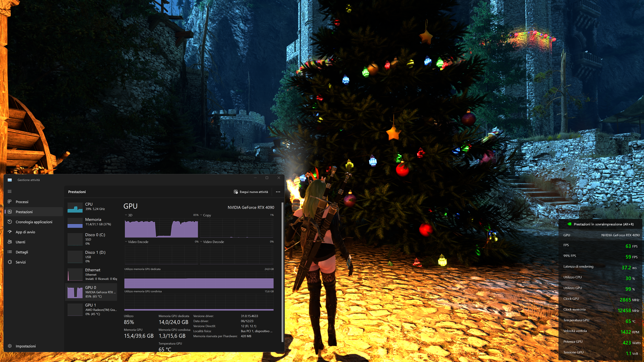Click the Processi sidebar icon
644x362 pixels.
coord(10,201)
